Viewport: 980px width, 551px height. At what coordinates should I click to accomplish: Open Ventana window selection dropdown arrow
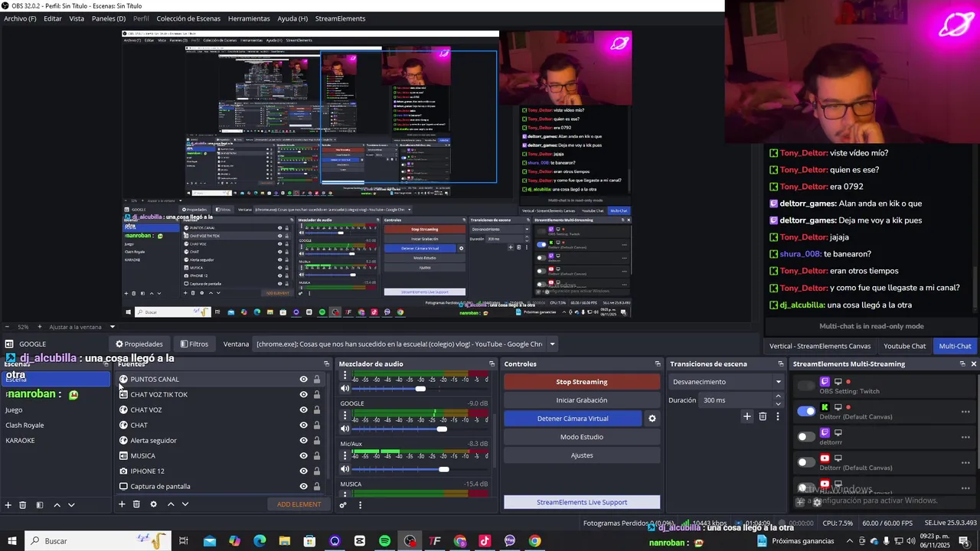552,344
